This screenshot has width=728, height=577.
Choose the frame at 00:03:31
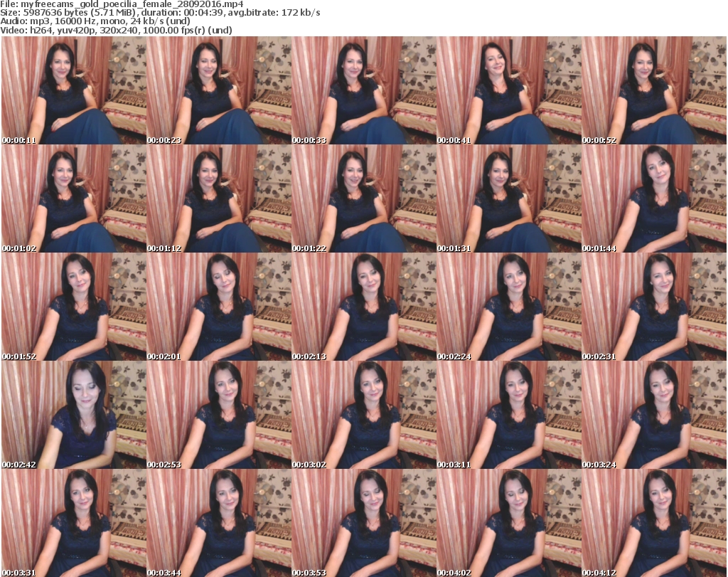click(74, 523)
